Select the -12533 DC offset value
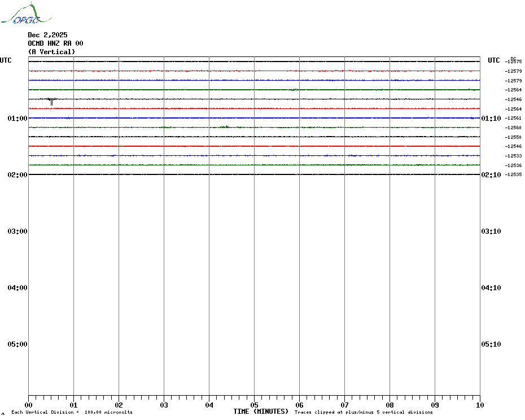The image size is (525, 420). pos(514,156)
